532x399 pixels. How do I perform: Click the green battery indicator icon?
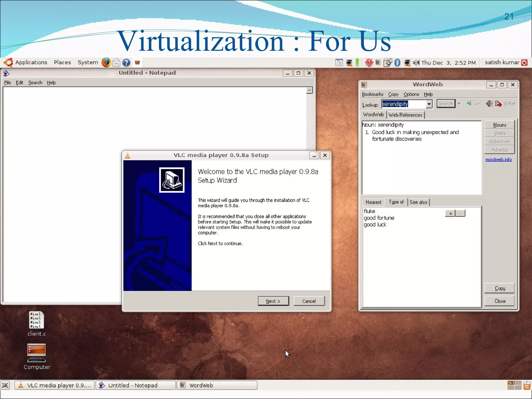(357, 63)
